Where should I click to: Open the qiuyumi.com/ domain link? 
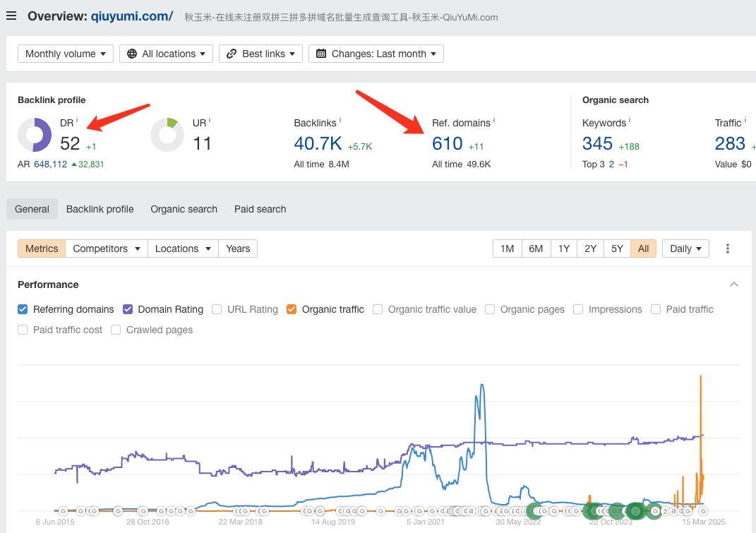pyautogui.click(x=132, y=16)
